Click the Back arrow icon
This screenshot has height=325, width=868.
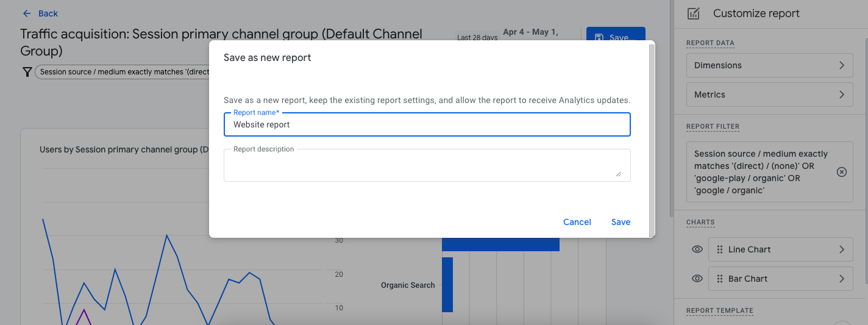click(26, 13)
